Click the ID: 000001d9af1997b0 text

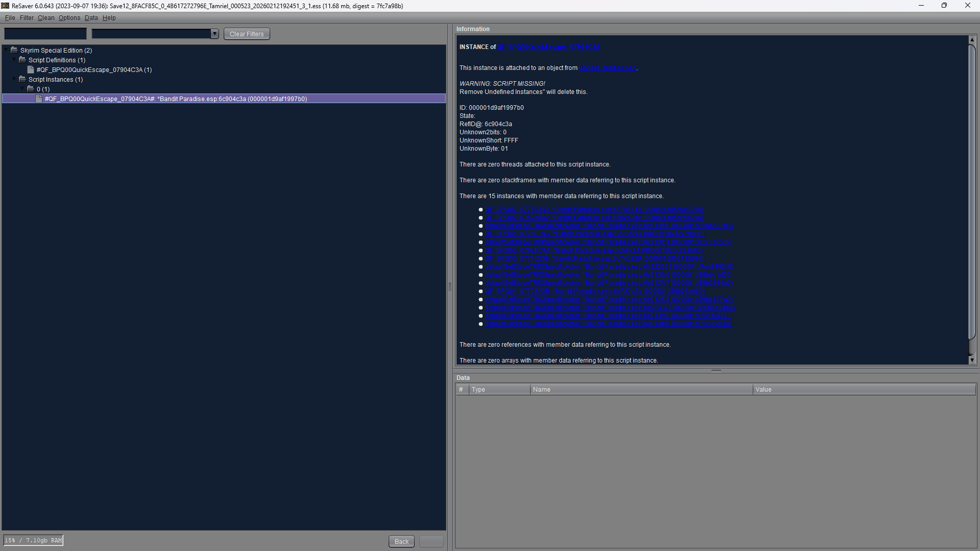click(x=491, y=108)
